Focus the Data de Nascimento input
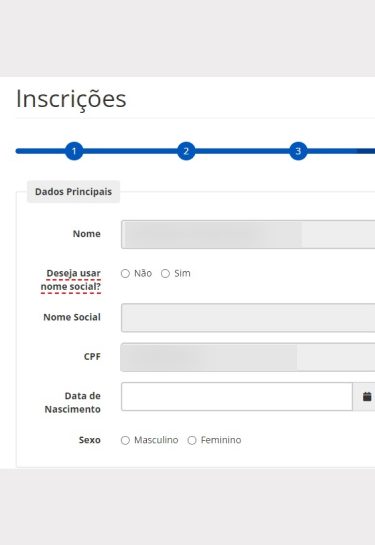This screenshot has width=375, height=545. coord(237,397)
